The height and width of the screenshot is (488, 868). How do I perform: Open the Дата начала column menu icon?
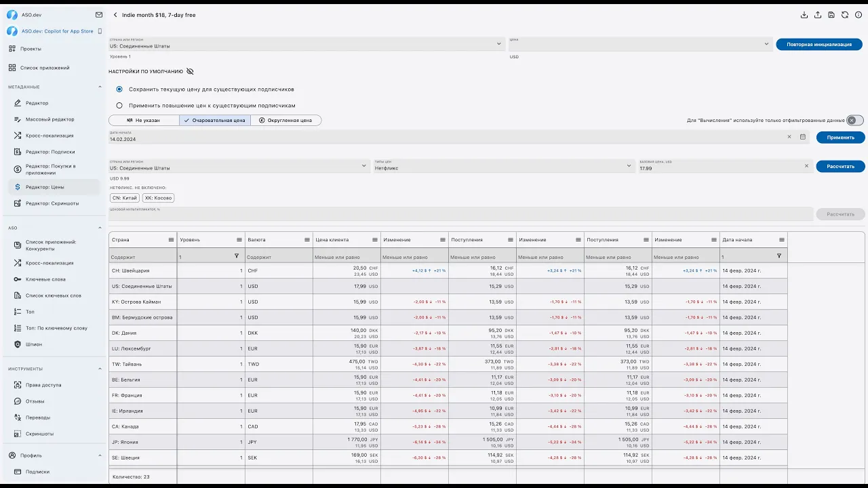[782, 240]
